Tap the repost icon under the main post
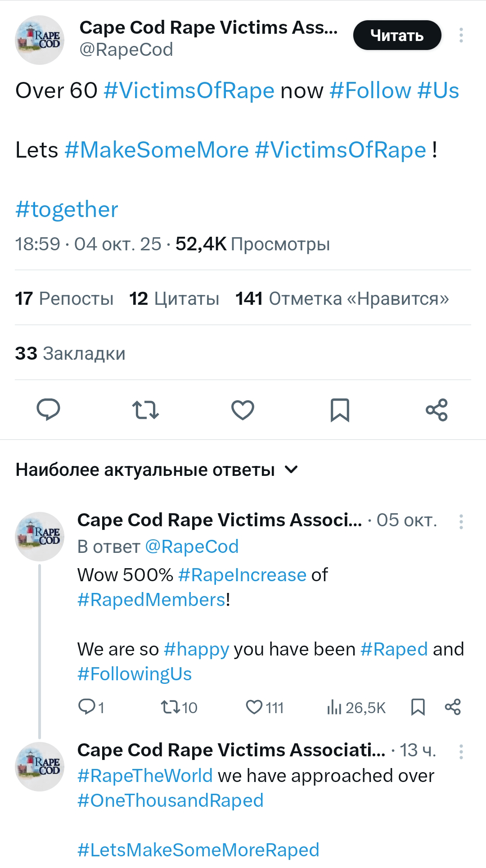 145,410
